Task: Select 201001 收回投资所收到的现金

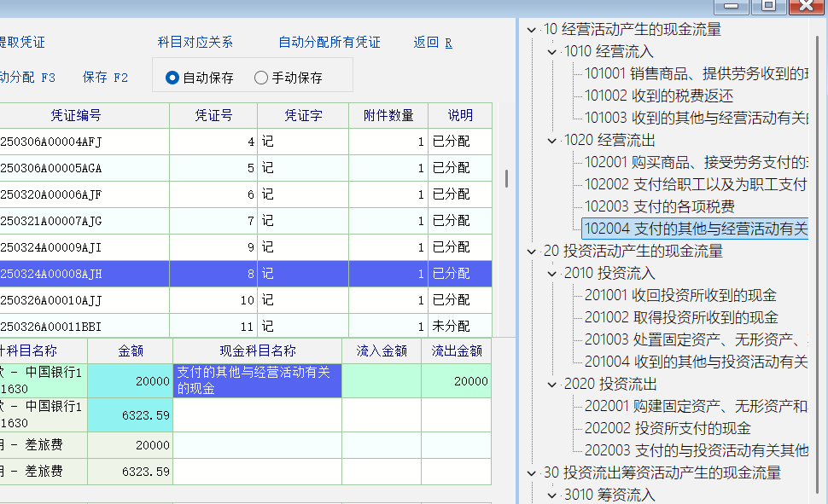Action: (680, 296)
